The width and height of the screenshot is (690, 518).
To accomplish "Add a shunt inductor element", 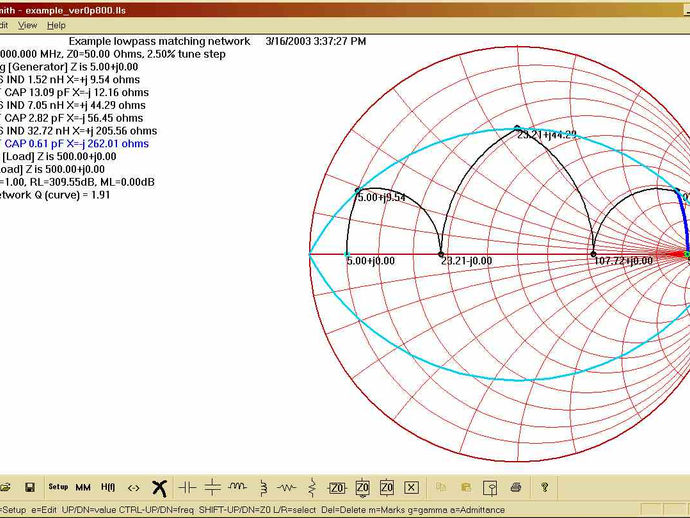I will (x=263, y=488).
